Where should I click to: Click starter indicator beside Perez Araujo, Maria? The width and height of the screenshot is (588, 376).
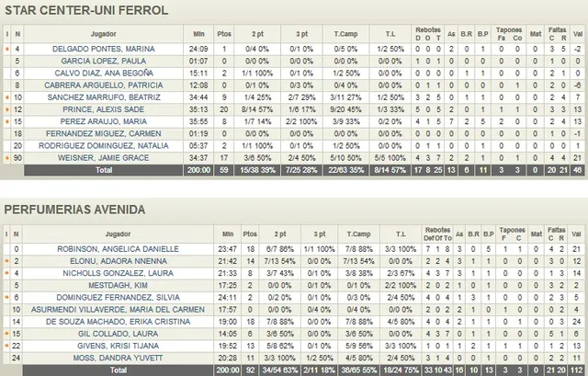point(6,121)
